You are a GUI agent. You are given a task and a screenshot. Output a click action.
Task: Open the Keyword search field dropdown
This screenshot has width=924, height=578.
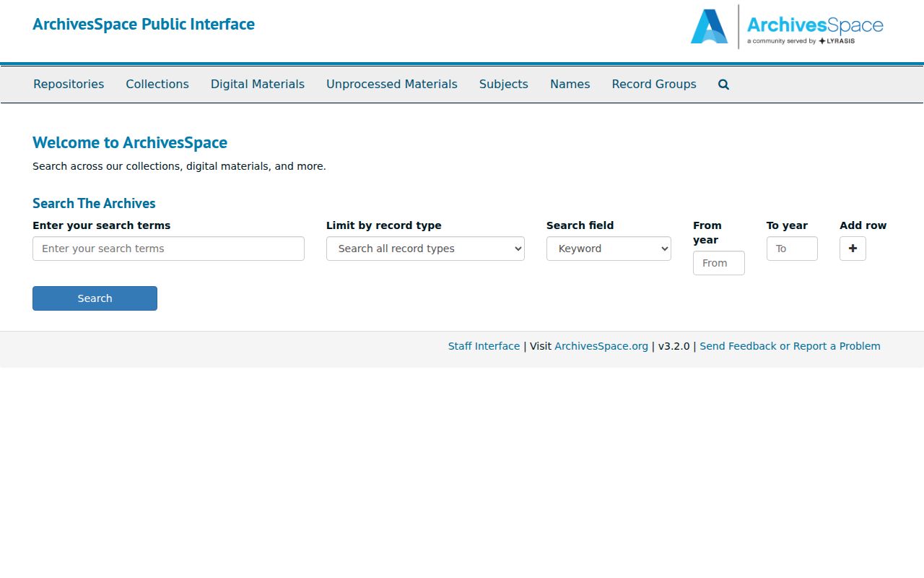coord(609,249)
